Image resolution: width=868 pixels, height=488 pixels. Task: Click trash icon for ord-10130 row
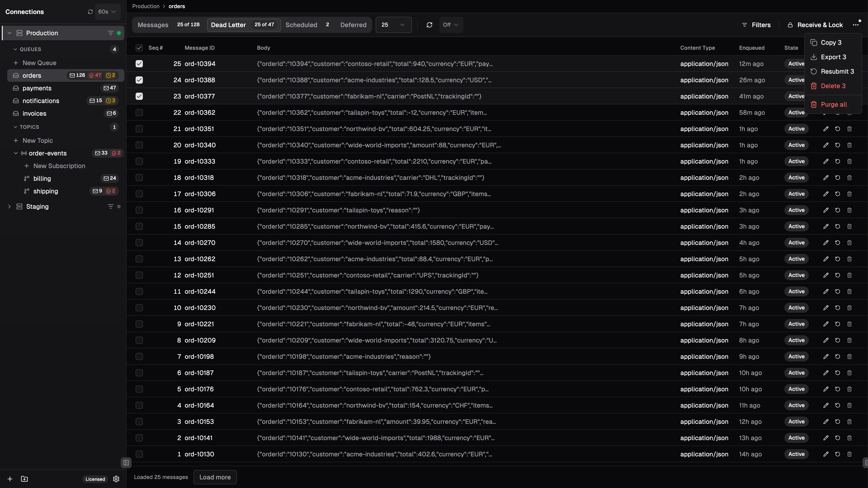pyautogui.click(x=849, y=454)
